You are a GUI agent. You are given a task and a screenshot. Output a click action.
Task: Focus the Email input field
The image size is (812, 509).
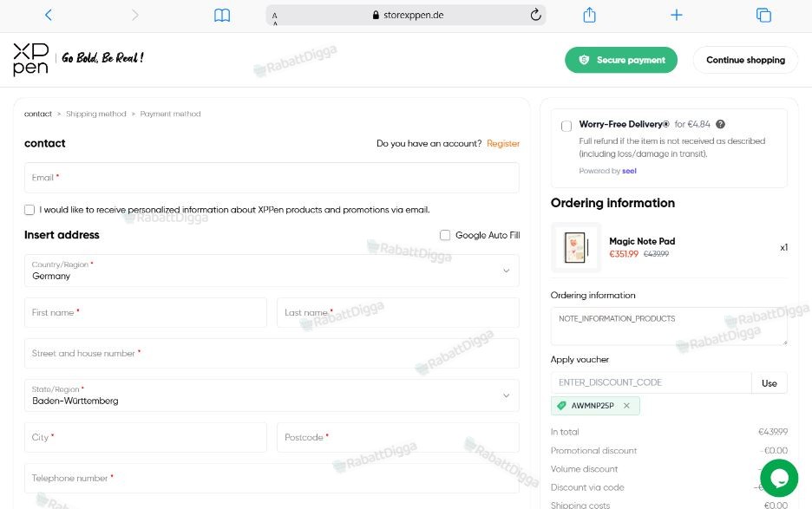pos(272,178)
